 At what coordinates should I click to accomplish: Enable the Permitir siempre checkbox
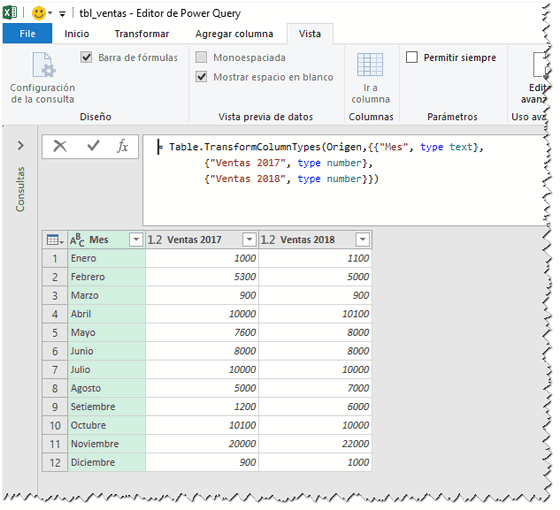tap(412, 57)
